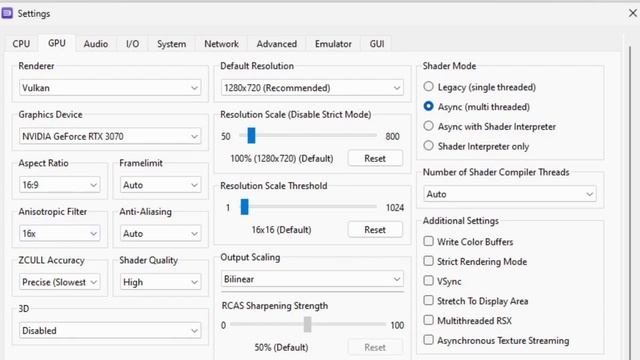Close the Settings window
The height and width of the screenshot is (360, 640).
click(x=632, y=13)
